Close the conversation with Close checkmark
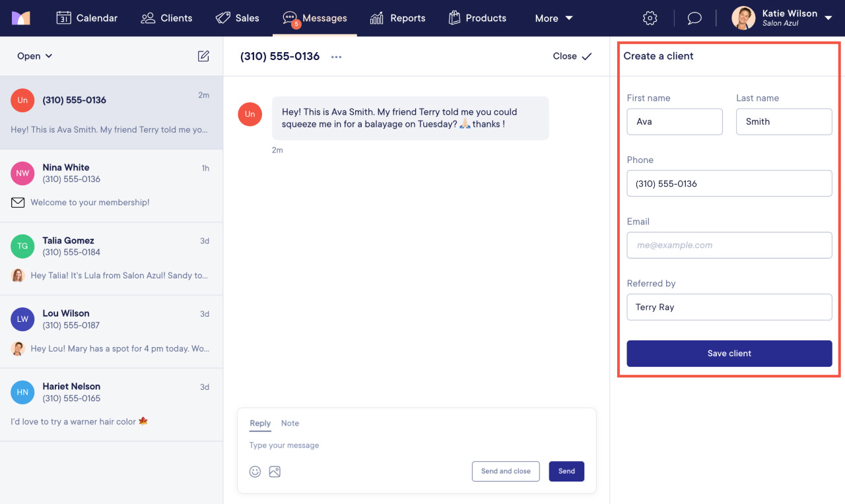 pos(572,56)
